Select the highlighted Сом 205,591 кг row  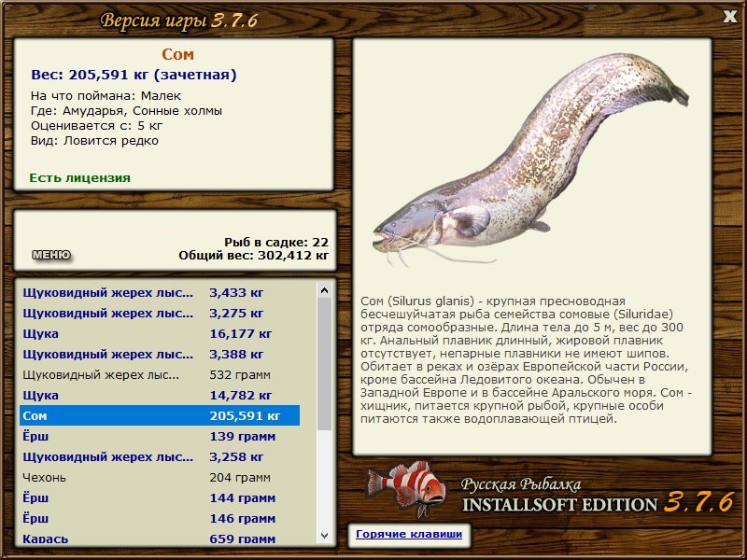pyautogui.click(x=160, y=415)
